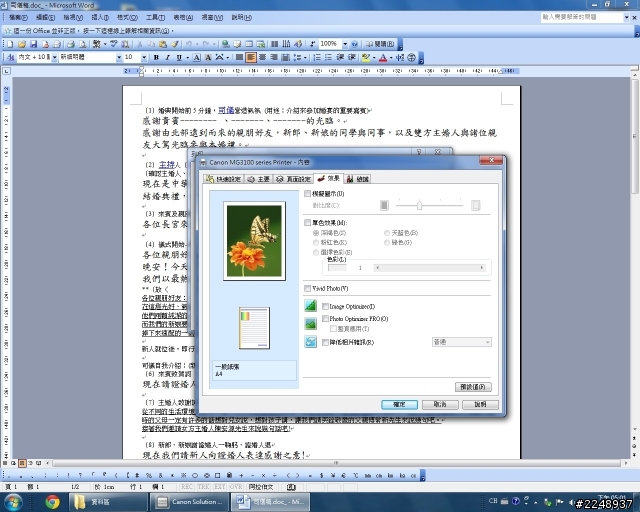This screenshot has height=512, width=640.
Task: Click the Character Border icon
Action: click(196, 58)
